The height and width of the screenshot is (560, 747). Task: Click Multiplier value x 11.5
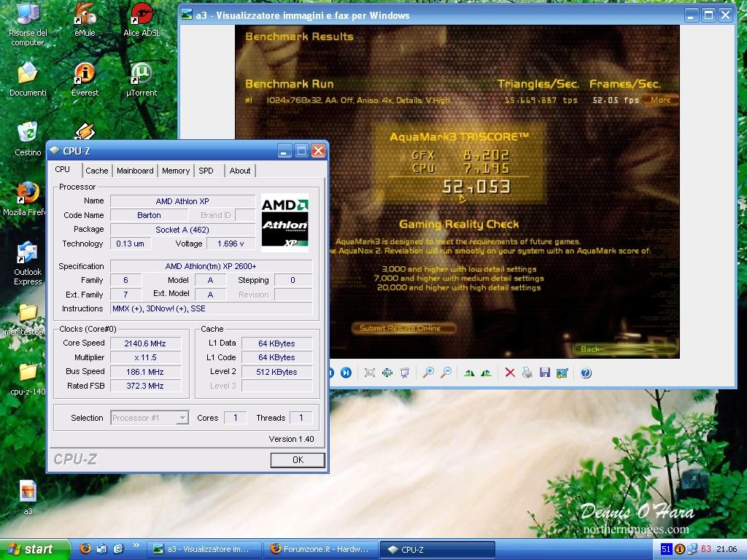[x=146, y=357]
